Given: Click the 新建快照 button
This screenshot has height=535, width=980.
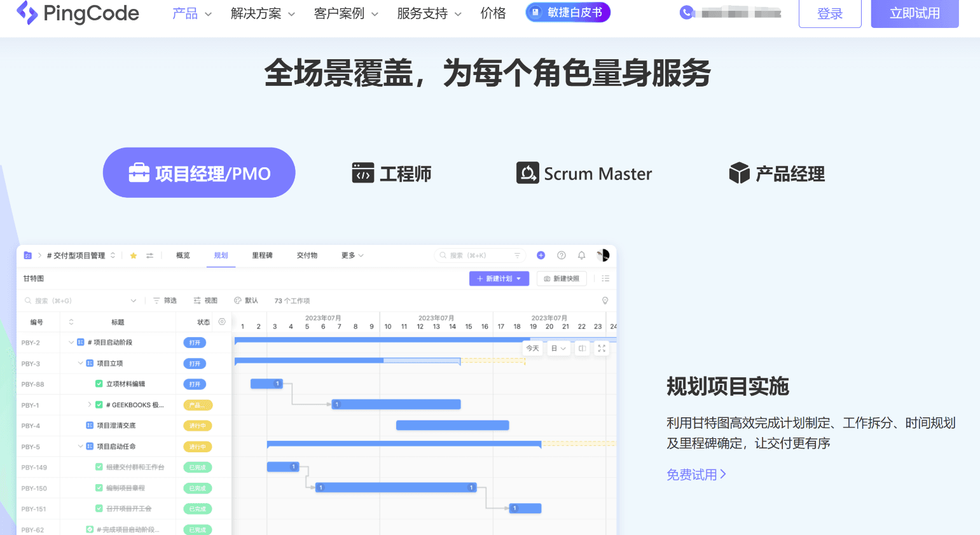Looking at the screenshot, I should coord(562,279).
